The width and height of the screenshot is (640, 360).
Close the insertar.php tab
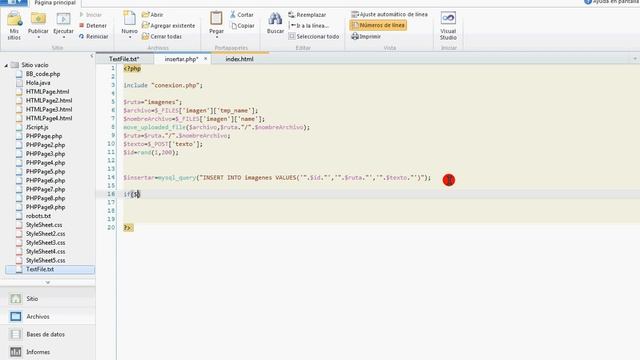(x=205, y=59)
